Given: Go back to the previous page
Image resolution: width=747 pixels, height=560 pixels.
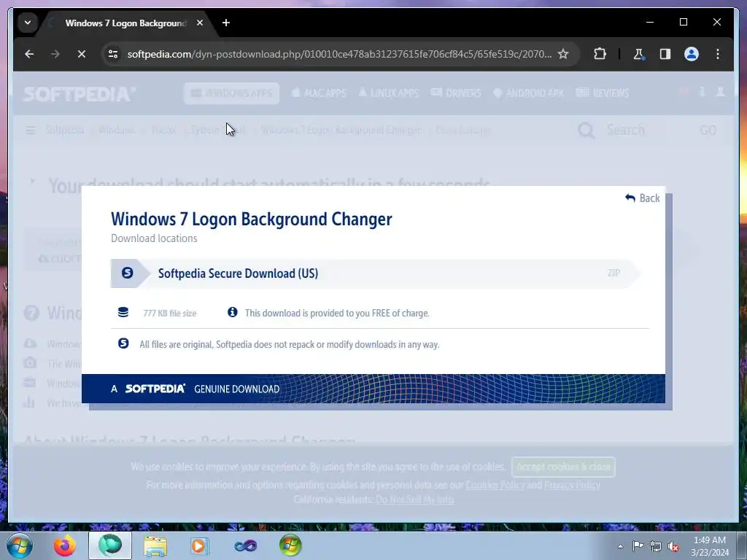Looking at the screenshot, I should [29, 54].
